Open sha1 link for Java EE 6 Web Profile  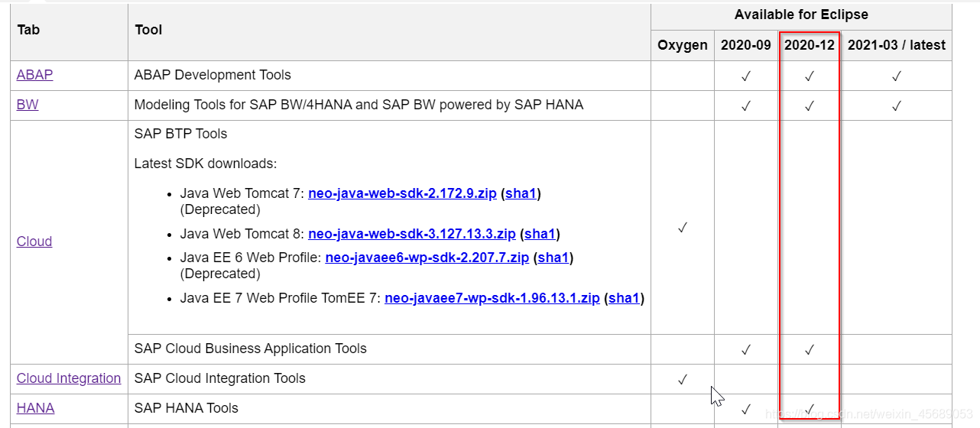point(553,258)
